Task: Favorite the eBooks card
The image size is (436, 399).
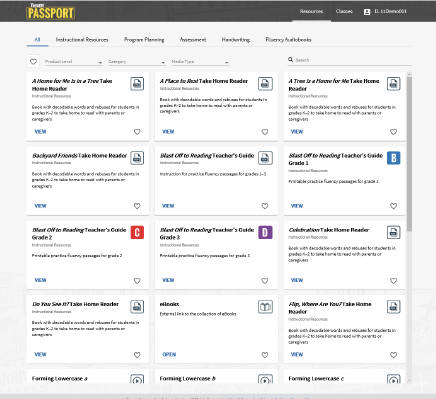Action: point(265,355)
